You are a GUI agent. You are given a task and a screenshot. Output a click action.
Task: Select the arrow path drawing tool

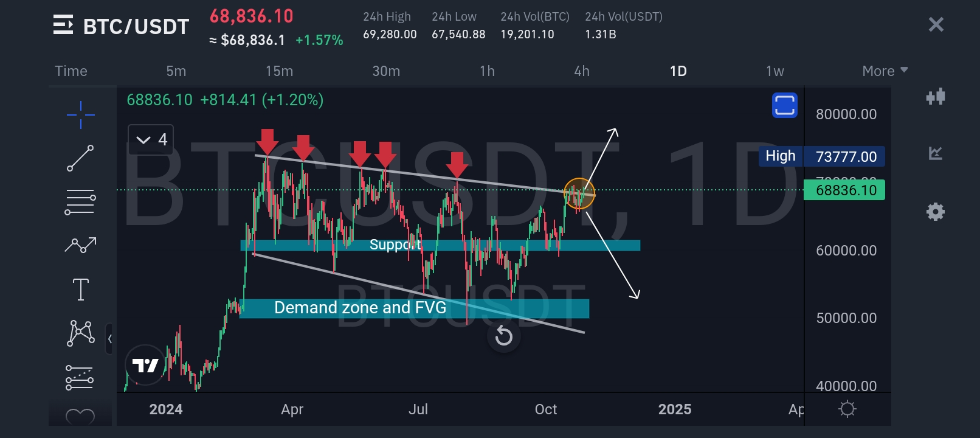(x=80, y=245)
